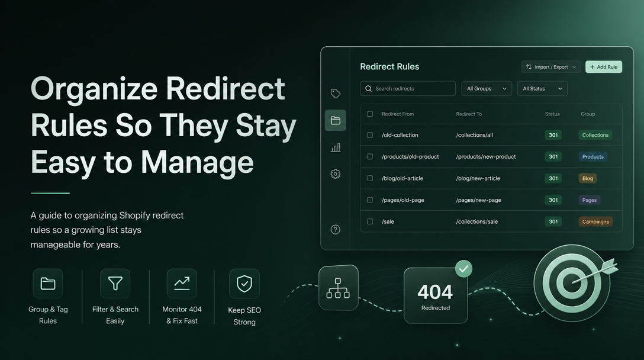Image resolution: width=644 pixels, height=360 pixels.
Task: Toggle the select-all header checkbox
Action: (369, 114)
